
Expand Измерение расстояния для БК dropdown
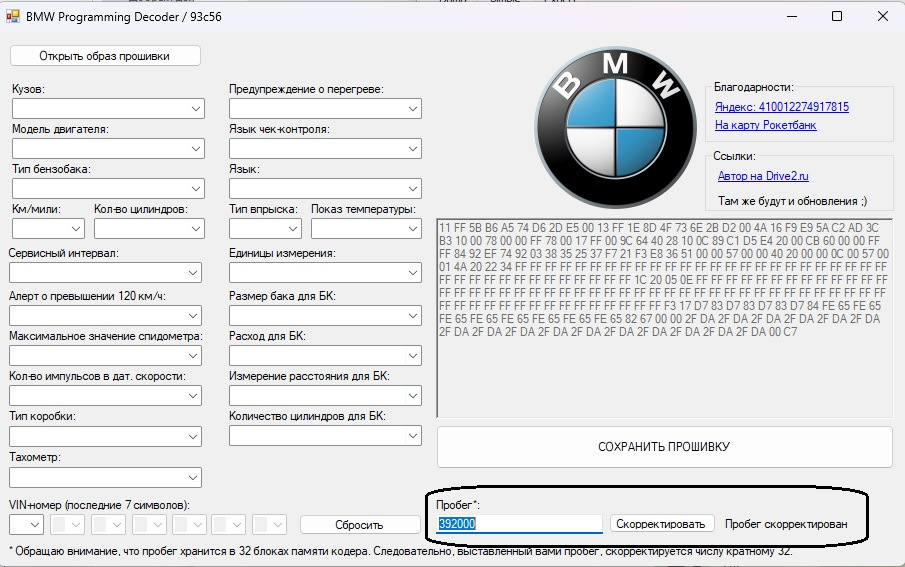pyautogui.click(x=325, y=396)
